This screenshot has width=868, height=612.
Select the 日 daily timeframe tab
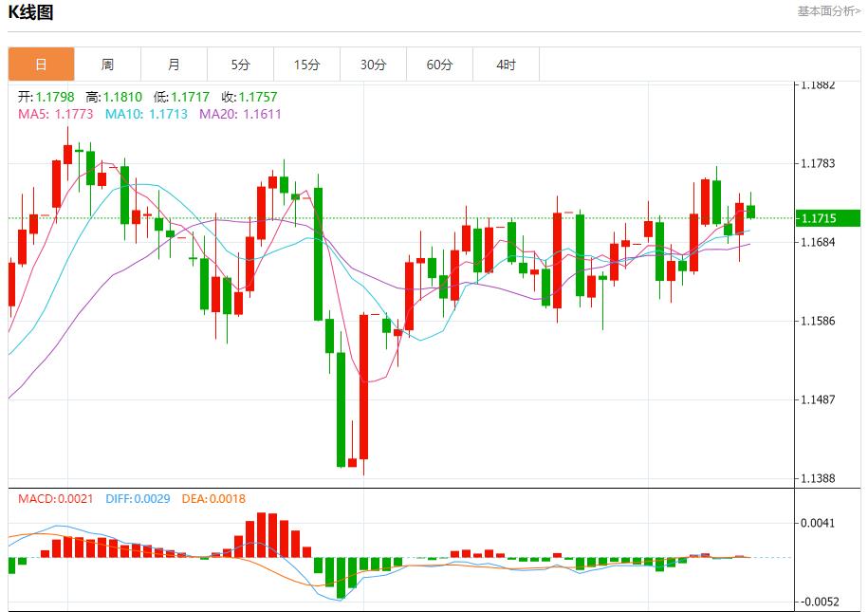point(41,64)
